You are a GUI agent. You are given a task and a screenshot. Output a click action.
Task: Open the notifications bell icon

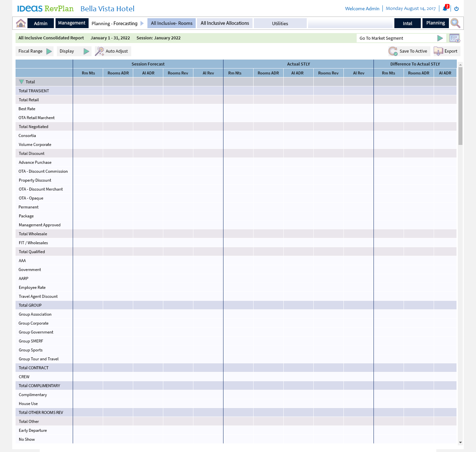(445, 9)
